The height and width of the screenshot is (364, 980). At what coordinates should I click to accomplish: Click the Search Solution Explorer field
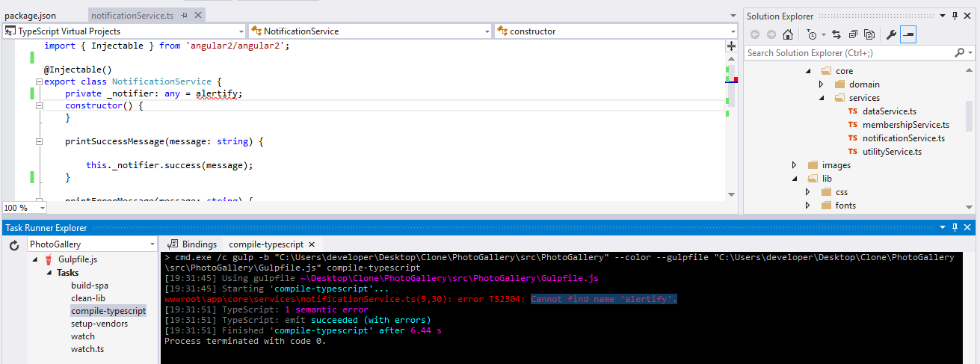pos(848,53)
